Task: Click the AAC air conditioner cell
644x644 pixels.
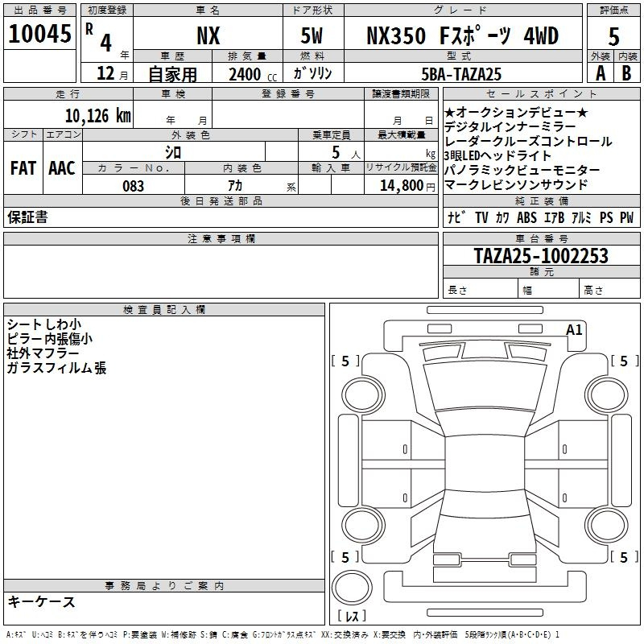Action: click(x=62, y=168)
